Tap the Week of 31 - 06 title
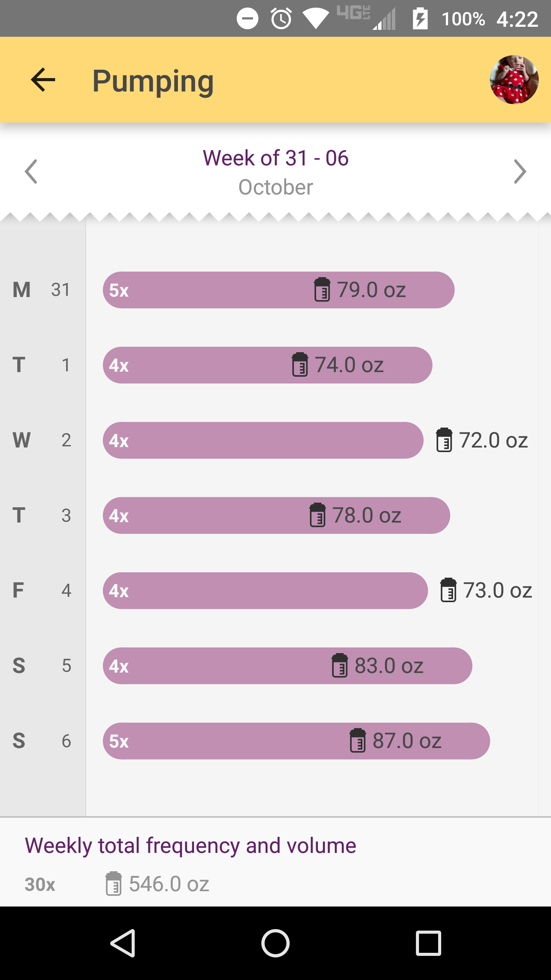 (x=275, y=158)
